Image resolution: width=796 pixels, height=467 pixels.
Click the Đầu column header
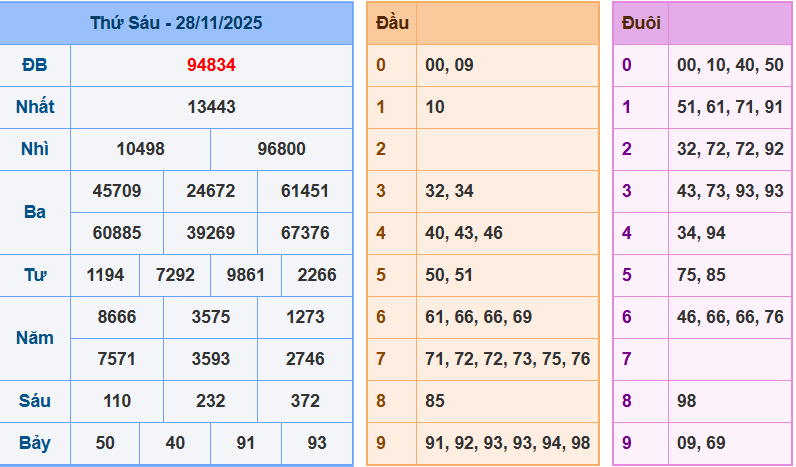point(391,23)
